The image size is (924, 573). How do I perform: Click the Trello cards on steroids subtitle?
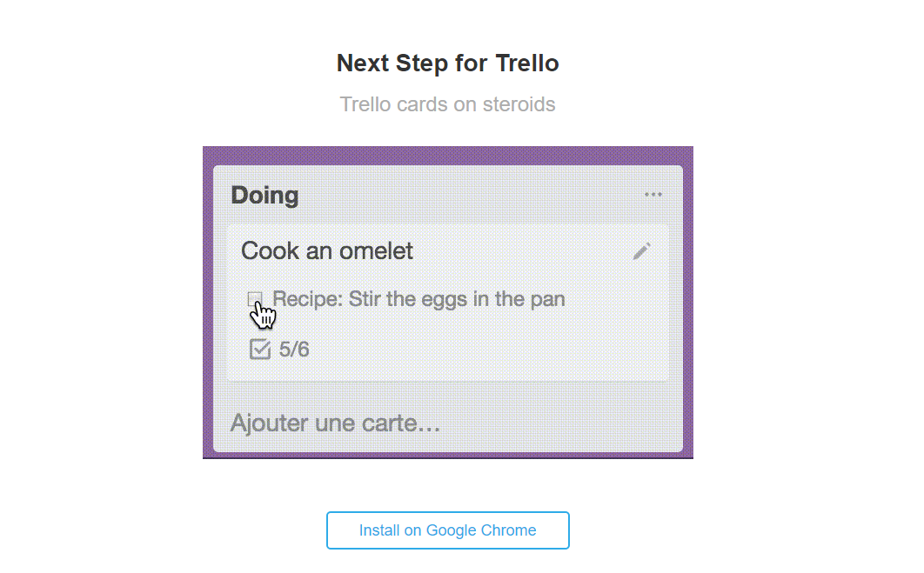[448, 104]
